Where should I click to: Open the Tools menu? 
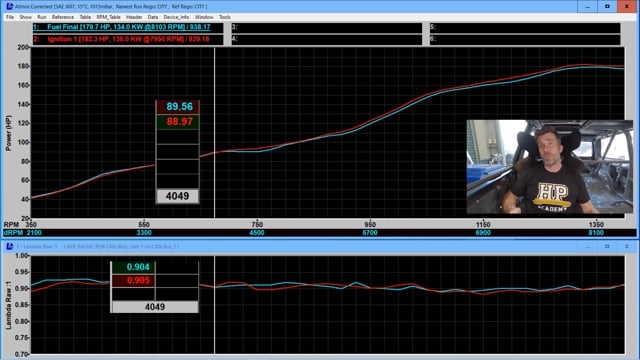(225, 17)
